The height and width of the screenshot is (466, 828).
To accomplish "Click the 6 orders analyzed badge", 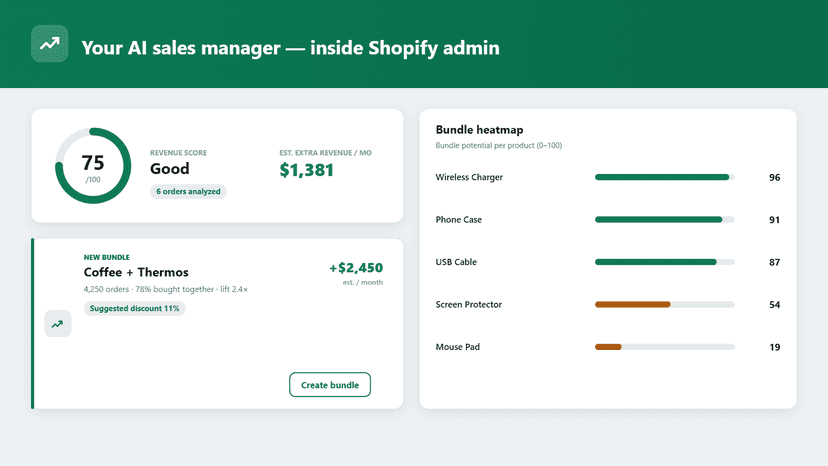I will [189, 191].
